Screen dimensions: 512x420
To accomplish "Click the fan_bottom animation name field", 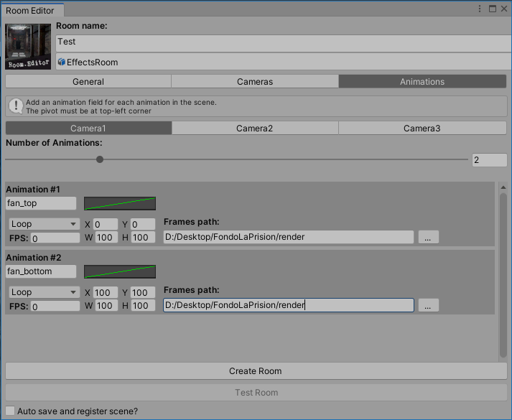I will [x=41, y=271].
